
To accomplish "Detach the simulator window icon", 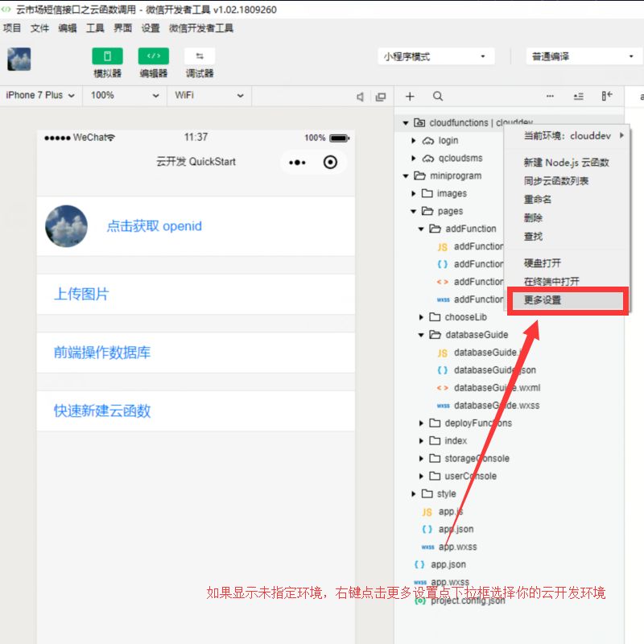I will (x=381, y=97).
